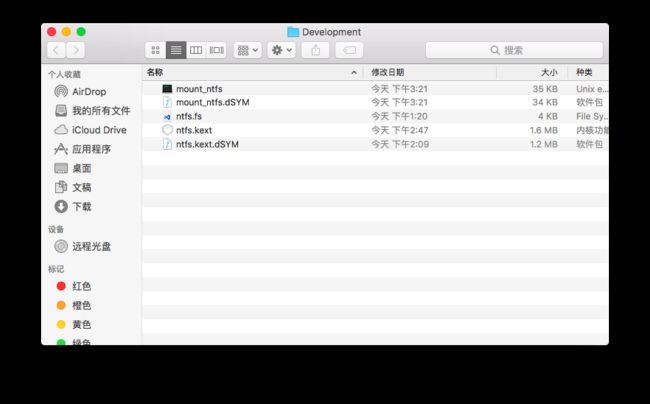
Task: Click the iCloud Drive cloud icon
Action: pyautogui.click(x=61, y=130)
